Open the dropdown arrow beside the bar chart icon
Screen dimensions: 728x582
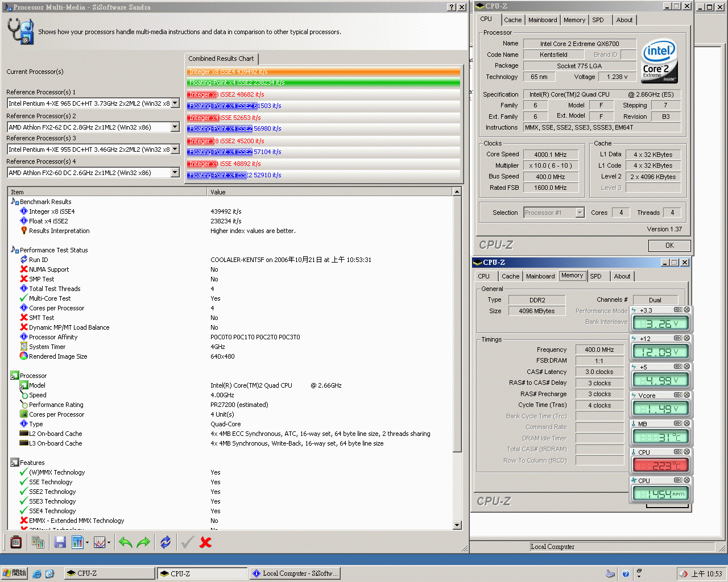coord(87,543)
